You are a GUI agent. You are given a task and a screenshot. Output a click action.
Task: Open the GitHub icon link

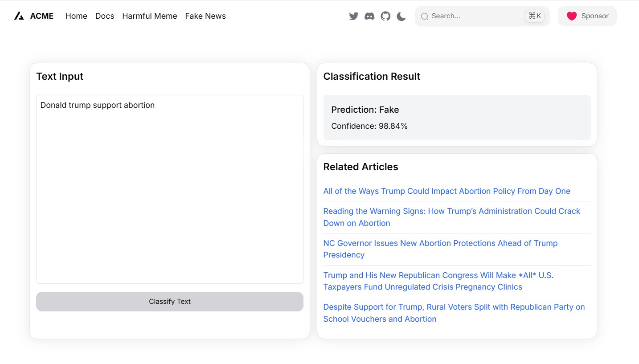point(385,16)
